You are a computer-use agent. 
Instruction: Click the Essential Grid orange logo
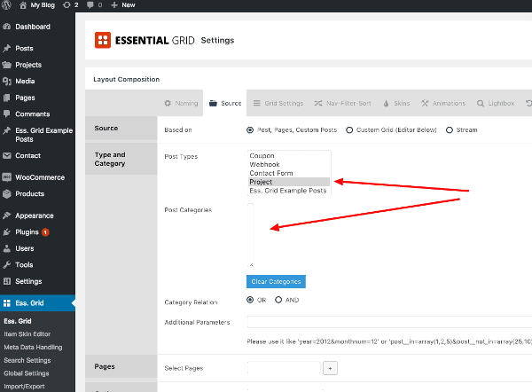103,40
